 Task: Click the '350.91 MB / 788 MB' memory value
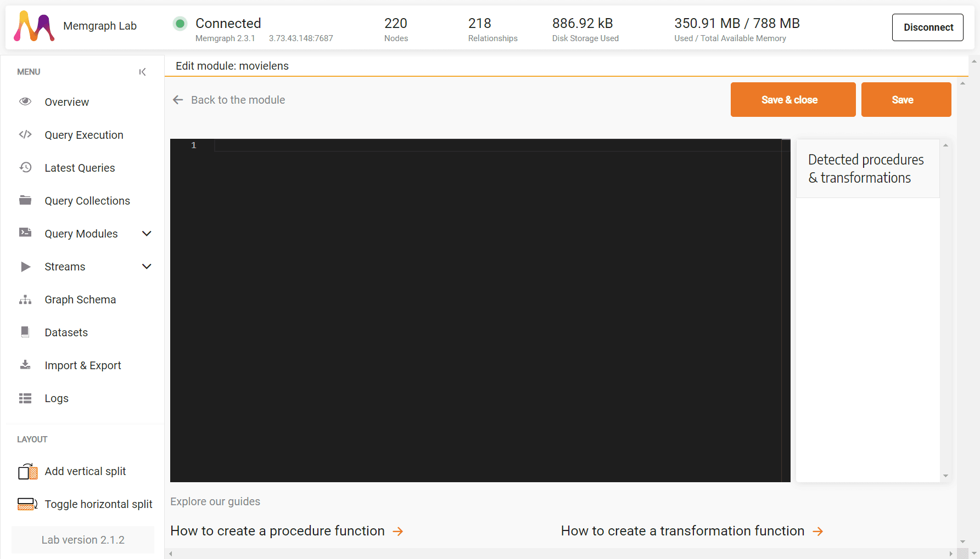737,24
